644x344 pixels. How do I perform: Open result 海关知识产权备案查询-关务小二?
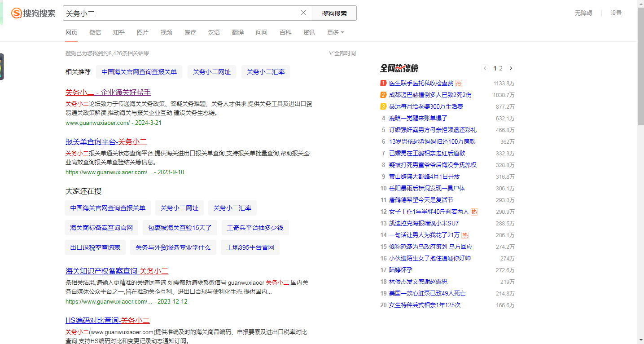tap(117, 271)
